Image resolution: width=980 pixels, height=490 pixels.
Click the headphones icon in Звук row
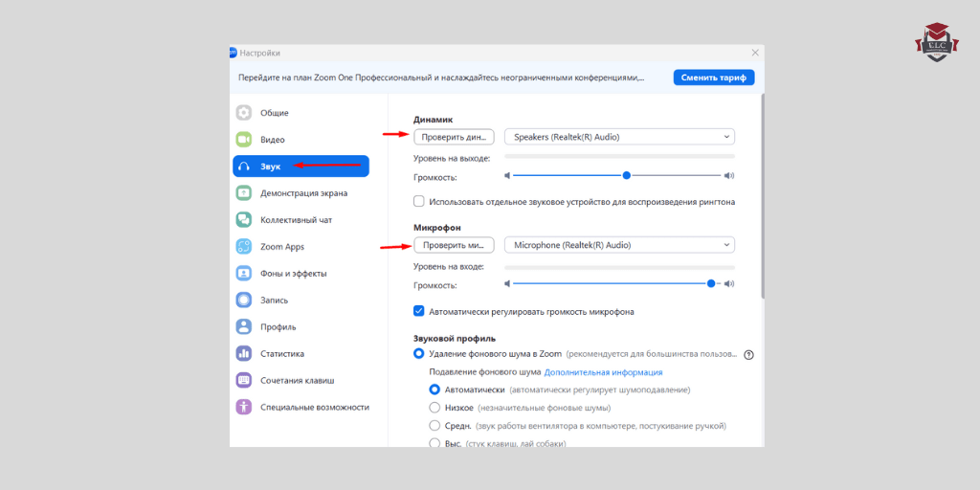(244, 167)
